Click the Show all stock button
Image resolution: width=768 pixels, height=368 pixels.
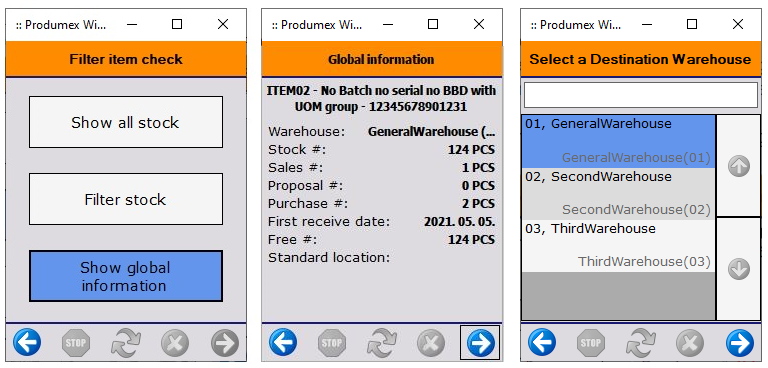(126, 122)
